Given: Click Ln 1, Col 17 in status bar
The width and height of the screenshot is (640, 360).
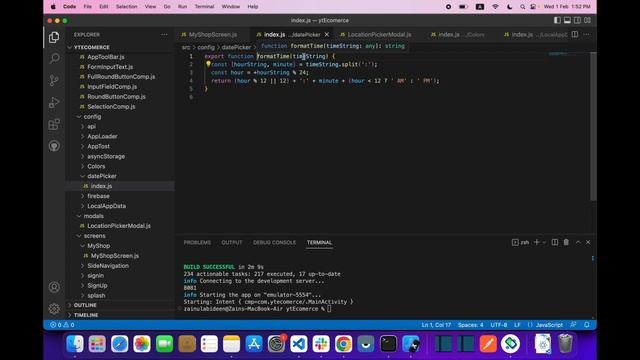Looking at the screenshot, I should (x=436, y=325).
